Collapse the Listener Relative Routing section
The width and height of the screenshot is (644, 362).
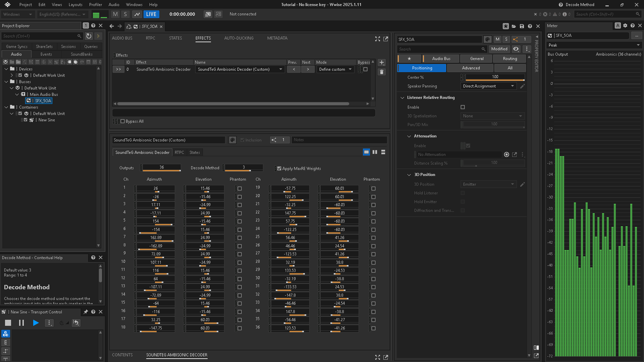pyautogui.click(x=402, y=98)
